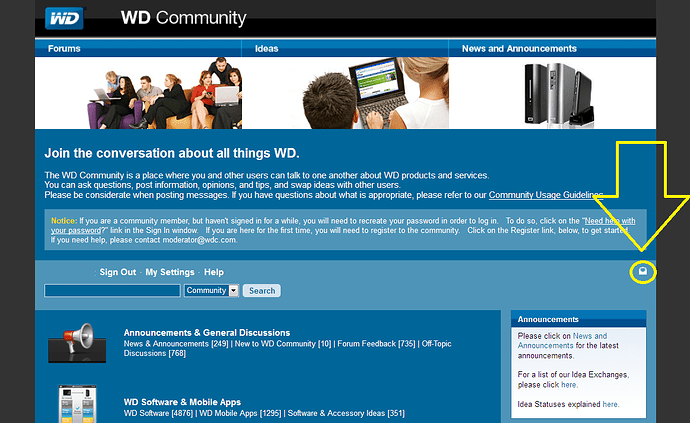Open Community Usage Guidelines link

pos(546,195)
